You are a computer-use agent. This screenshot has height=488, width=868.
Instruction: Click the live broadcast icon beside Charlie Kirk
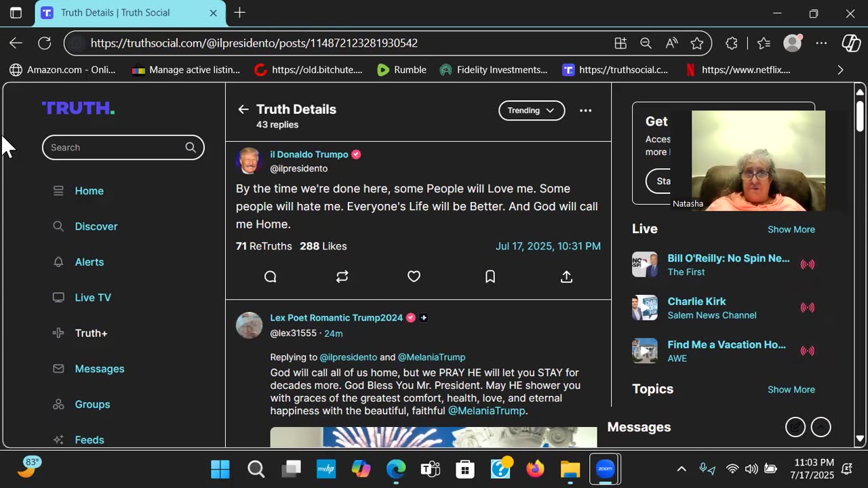coord(808,308)
